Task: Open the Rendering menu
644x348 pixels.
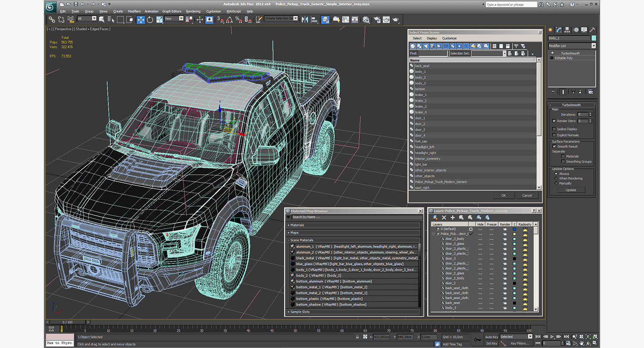Action: [193, 11]
